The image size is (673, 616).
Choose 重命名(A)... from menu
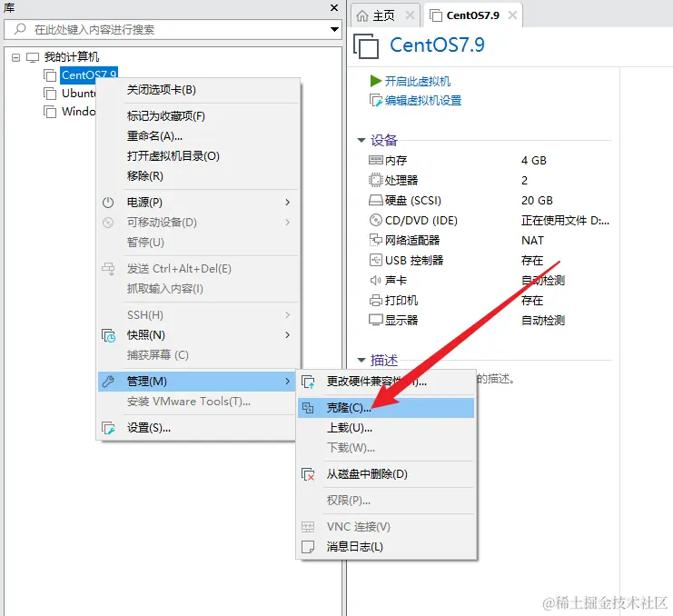click(198, 136)
